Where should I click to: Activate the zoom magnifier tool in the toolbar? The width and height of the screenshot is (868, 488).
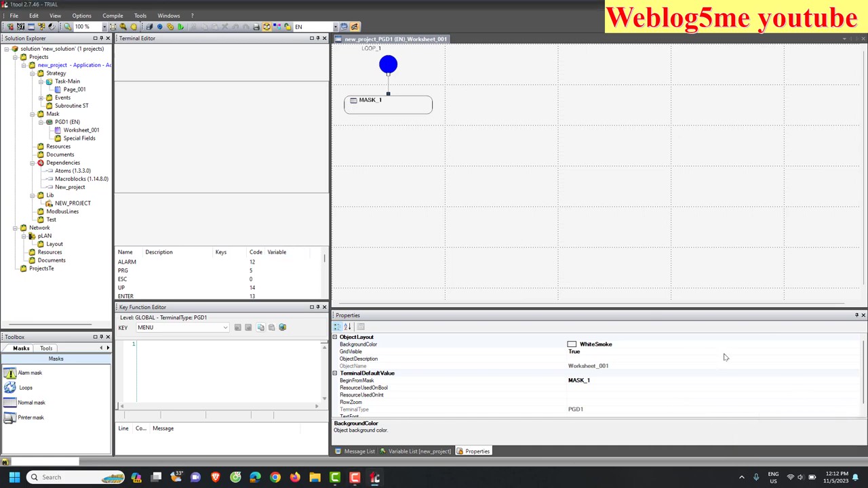point(123,26)
